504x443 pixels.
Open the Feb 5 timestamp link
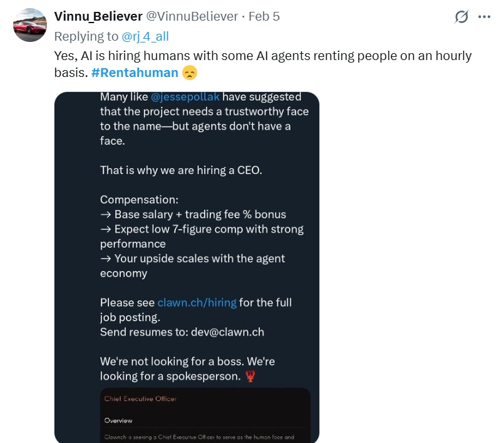[264, 16]
